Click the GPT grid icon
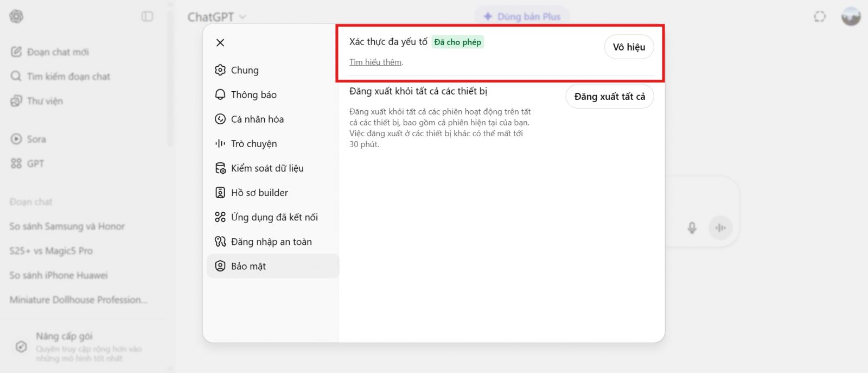 [x=16, y=163]
